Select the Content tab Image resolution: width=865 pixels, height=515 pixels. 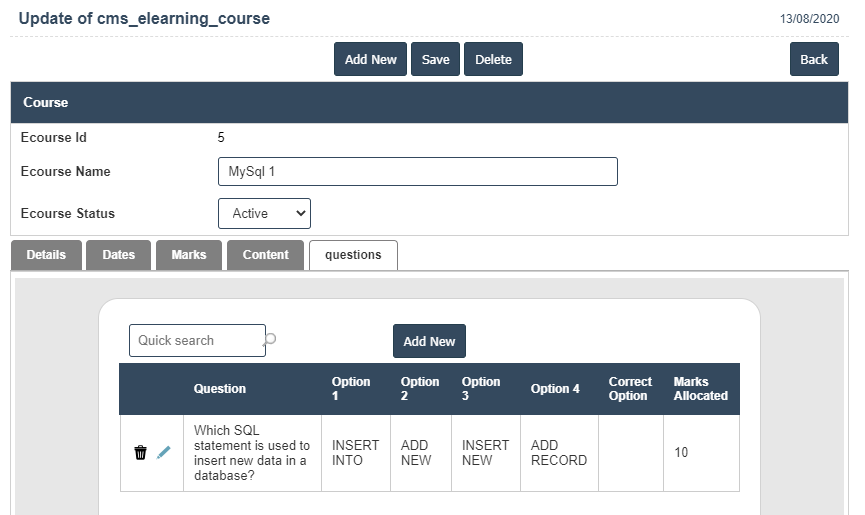(x=265, y=255)
